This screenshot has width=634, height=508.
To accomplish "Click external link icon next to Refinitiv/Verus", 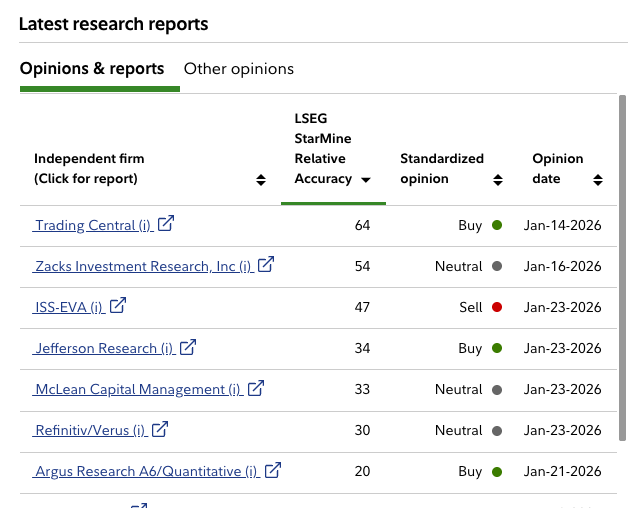I will tap(160, 429).
